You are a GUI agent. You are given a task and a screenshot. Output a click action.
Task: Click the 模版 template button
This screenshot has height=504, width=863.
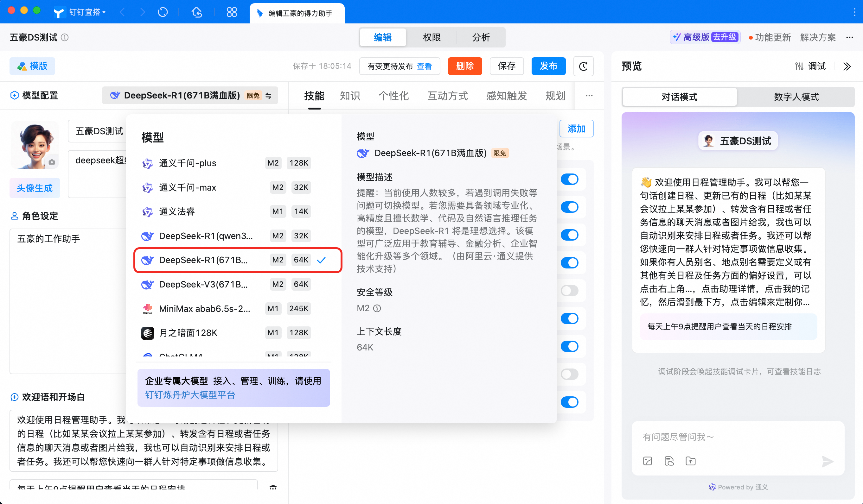point(32,66)
